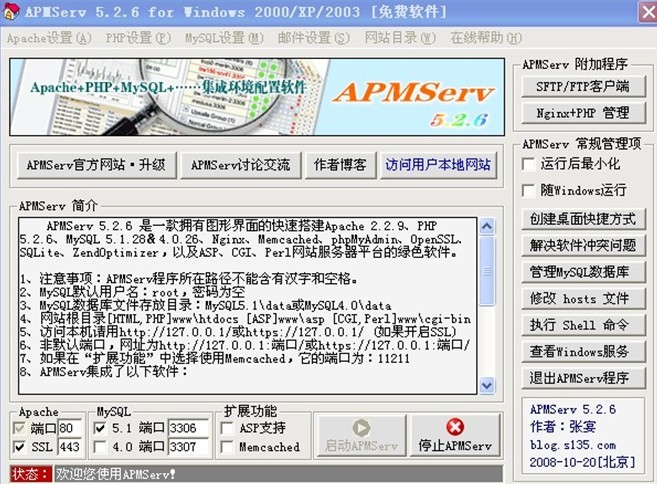657x484 pixels.
Task: Click the red 状态： status label
Action: (31, 474)
